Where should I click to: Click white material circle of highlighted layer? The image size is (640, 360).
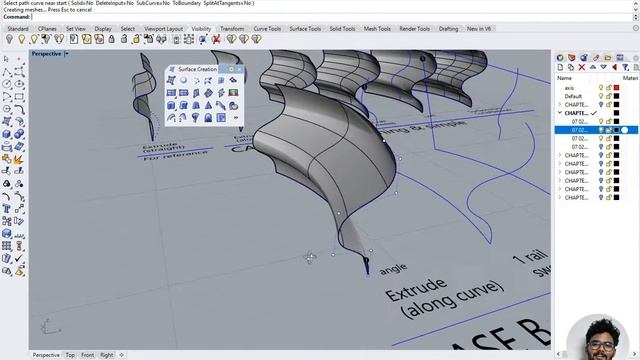point(624,130)
